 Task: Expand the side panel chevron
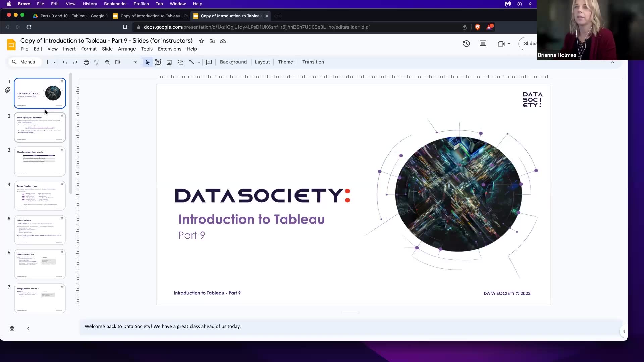coord(624,331)
